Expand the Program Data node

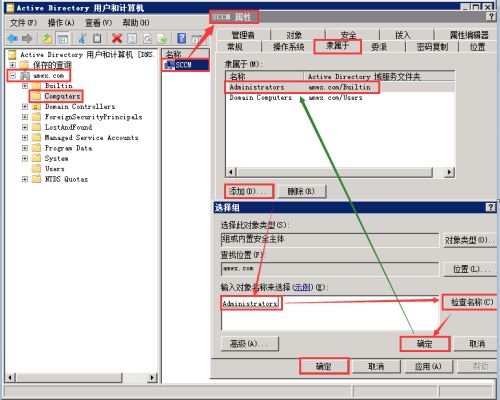coord(25,148)
